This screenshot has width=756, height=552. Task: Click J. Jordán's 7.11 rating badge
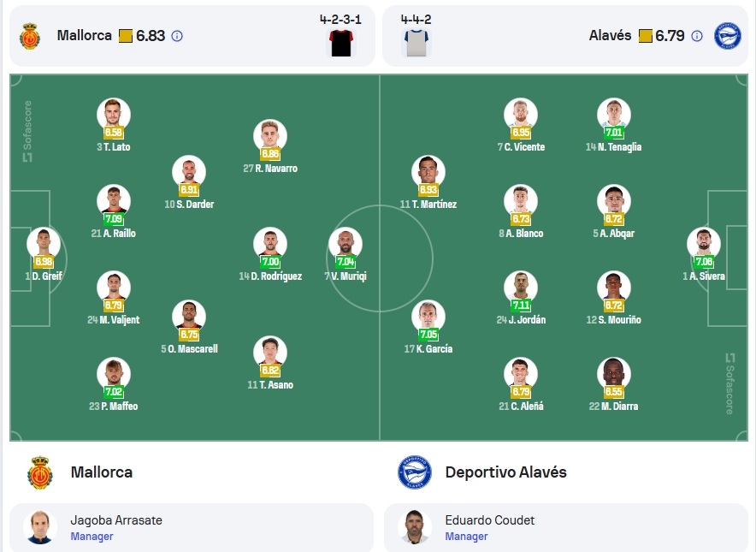coord(521,305)
